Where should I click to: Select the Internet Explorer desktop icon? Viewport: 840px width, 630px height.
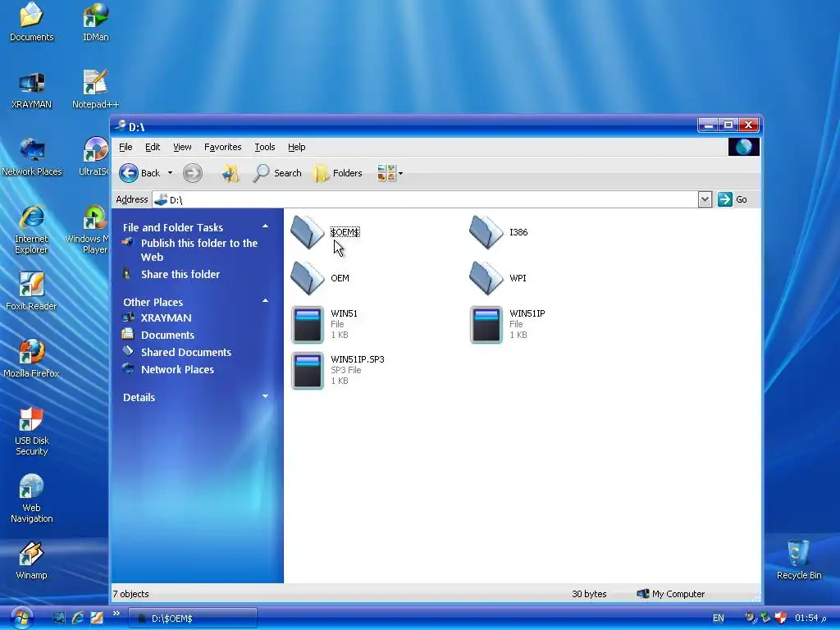pos(32,230)
